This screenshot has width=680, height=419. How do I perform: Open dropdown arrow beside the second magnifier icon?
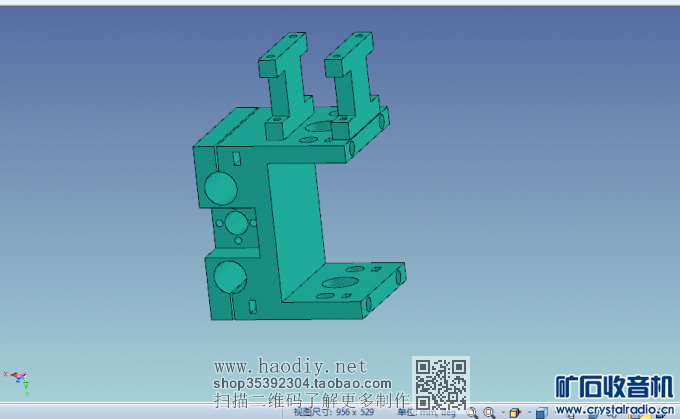coord(500,412)
